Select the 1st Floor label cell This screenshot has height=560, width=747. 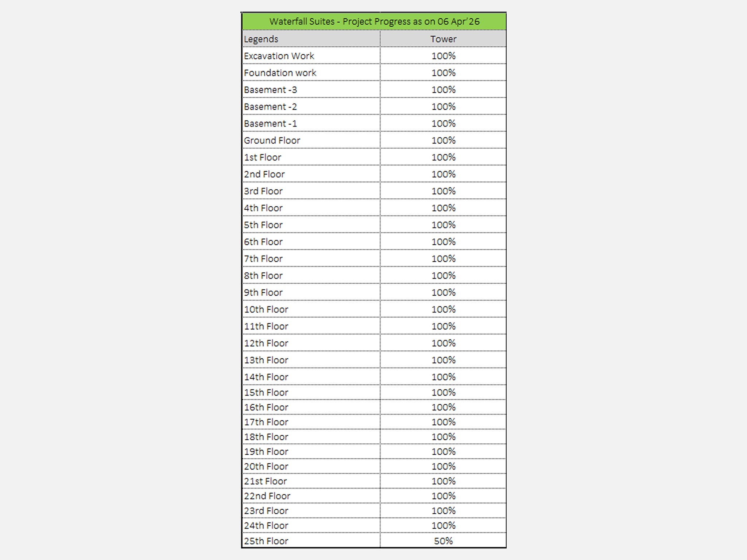tap(263, 157)
